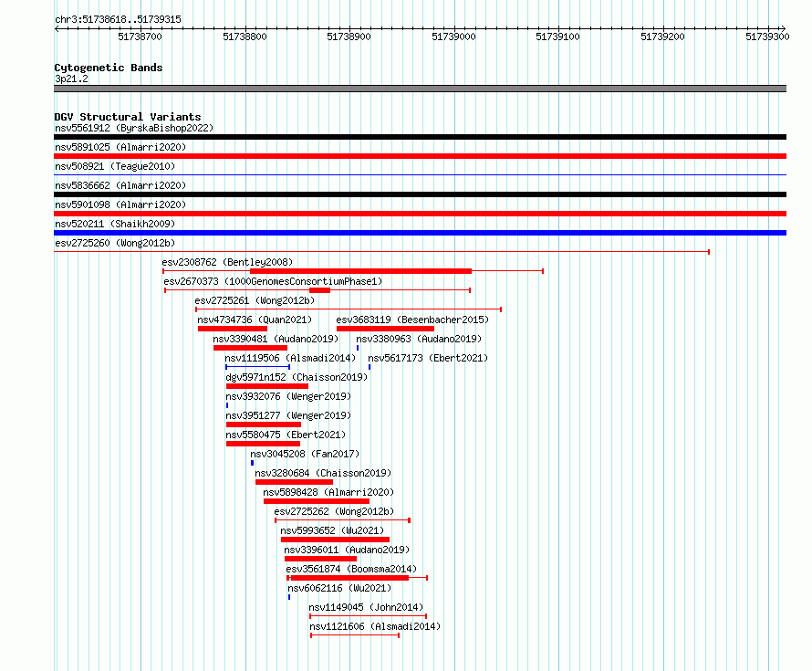Click the red span line of nsv1121606

click(355, 635)
